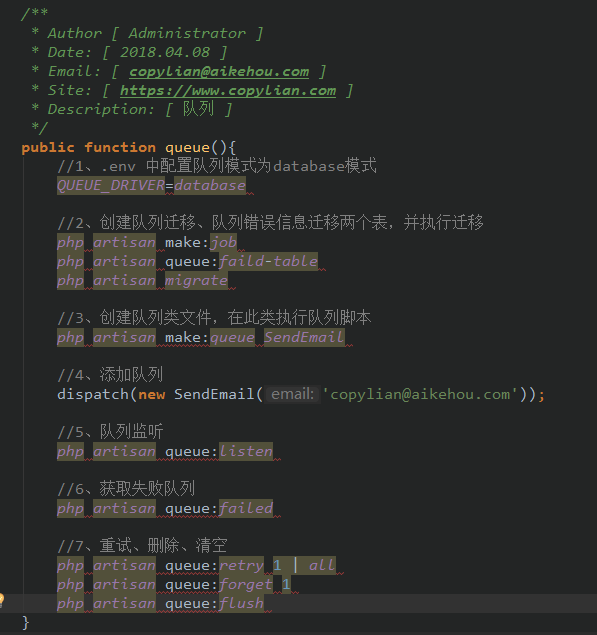Click the queue function name
The image size is (597, 635).
tap(187, 148)
